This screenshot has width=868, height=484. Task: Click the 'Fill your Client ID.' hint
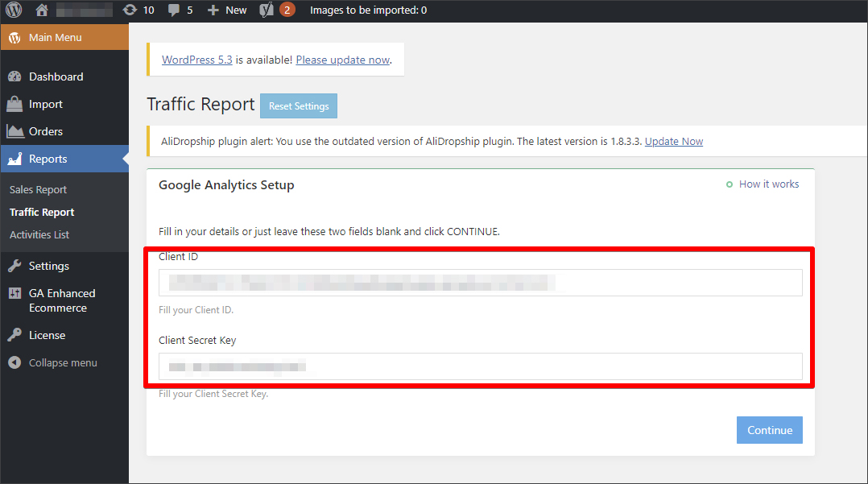pyautogui.click(x=196, y=310)
